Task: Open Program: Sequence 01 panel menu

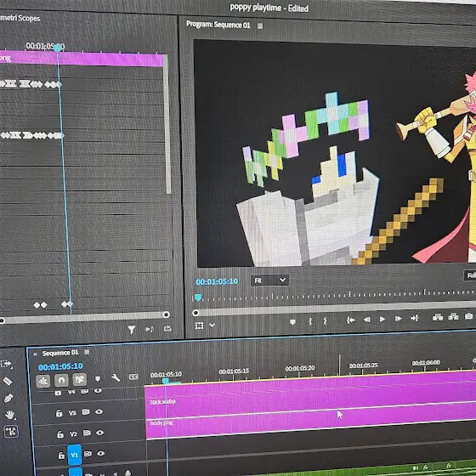Action: point(260,26)
